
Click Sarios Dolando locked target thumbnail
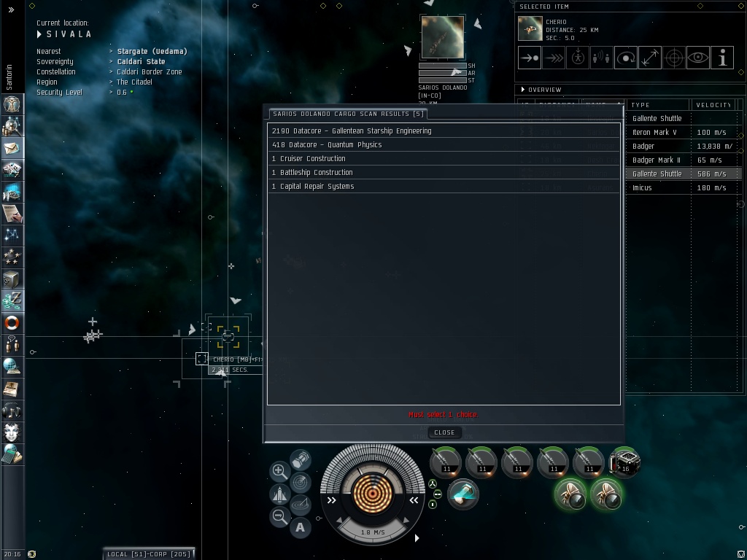pos(443,36)
